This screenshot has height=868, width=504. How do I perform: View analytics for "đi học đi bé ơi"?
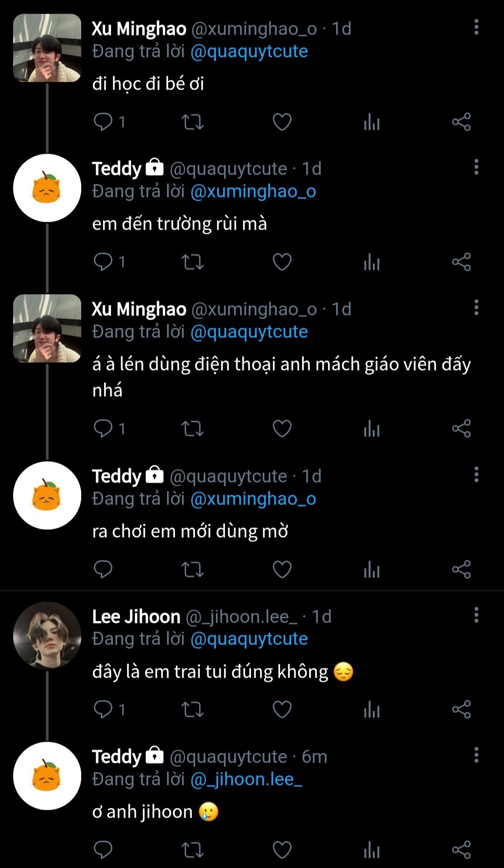coord(371,122)
